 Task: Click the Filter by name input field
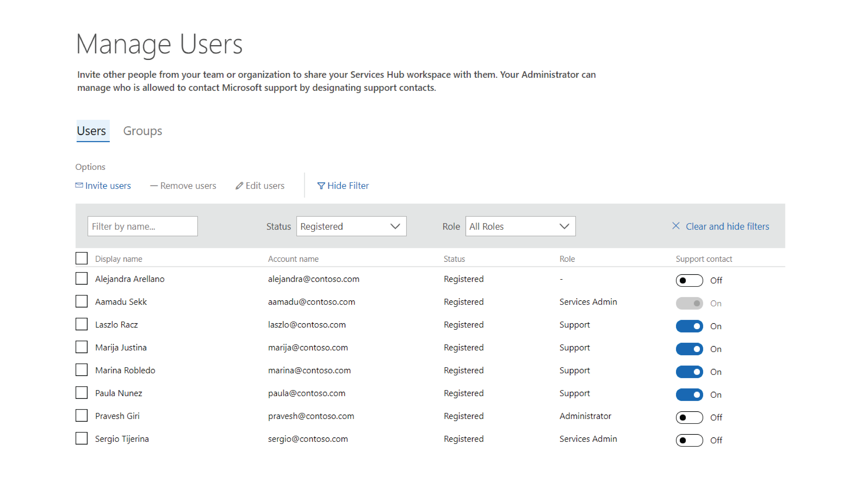(143, 226)
